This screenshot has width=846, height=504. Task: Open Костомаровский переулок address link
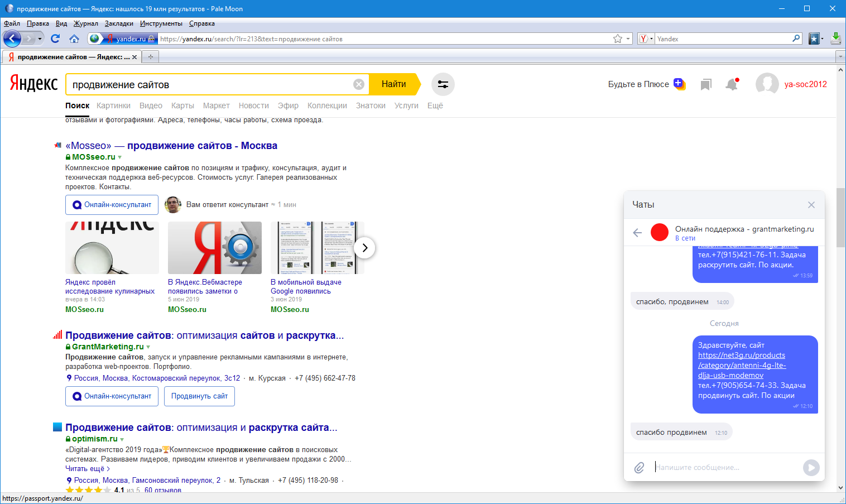(x=157, y=378)
